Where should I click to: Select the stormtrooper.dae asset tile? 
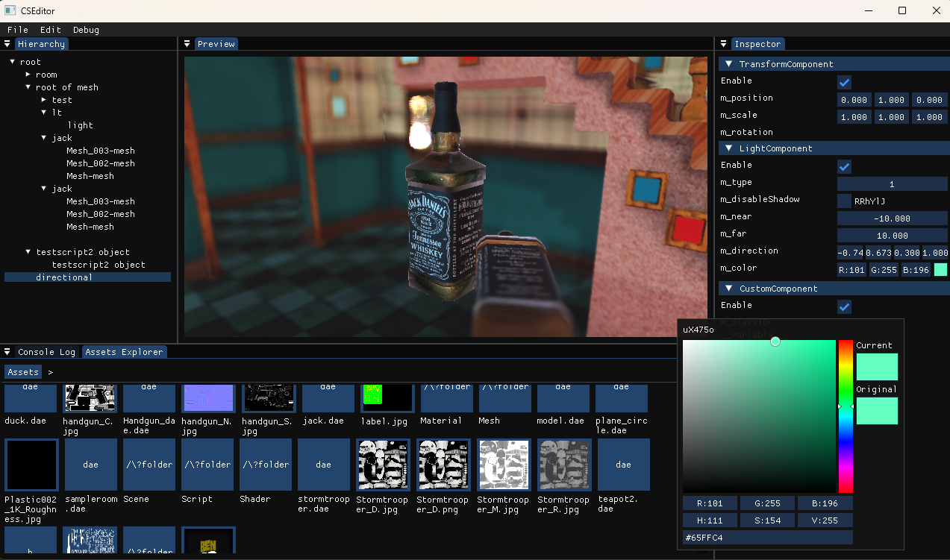click(324, 465)
